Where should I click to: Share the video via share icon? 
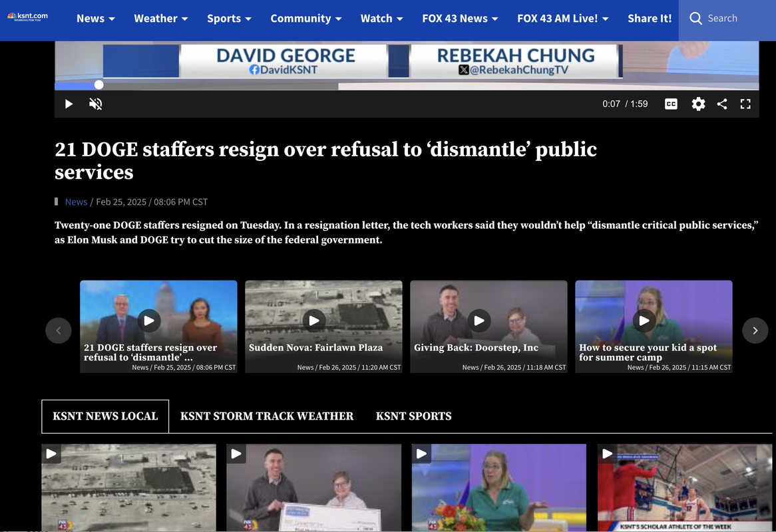722,104
